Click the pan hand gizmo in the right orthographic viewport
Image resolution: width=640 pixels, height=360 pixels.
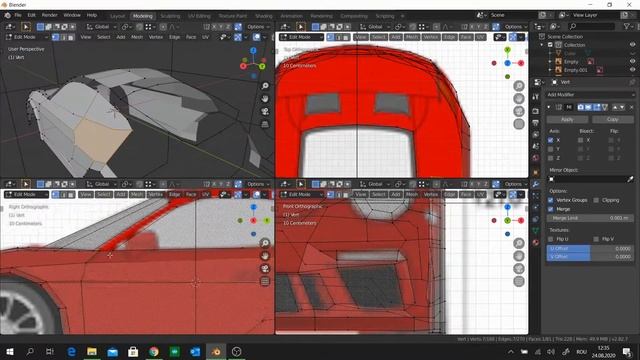click(265, 256)
